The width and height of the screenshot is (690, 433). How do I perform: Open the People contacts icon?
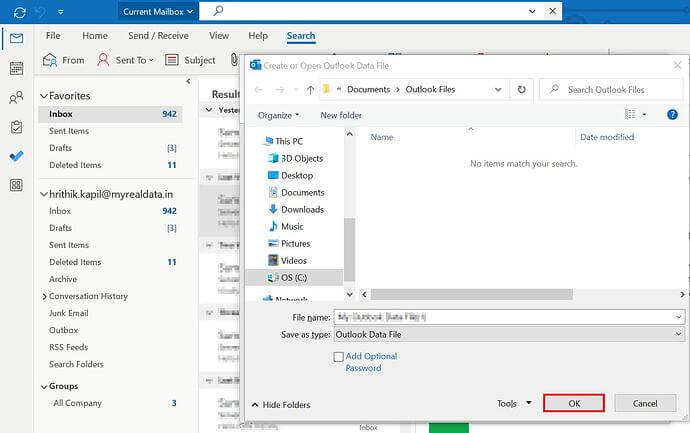pyautogui.click(x=15, y=98)
